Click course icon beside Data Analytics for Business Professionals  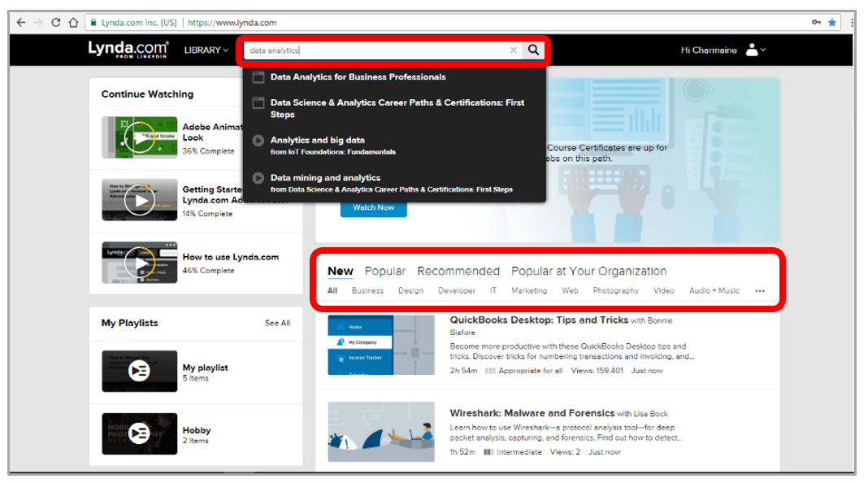click(258, 77)
